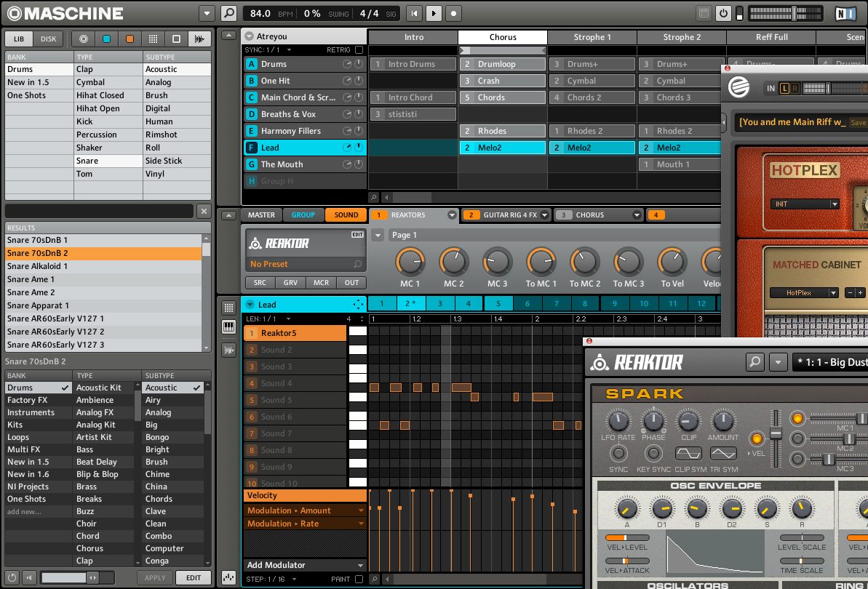Click the search magnifier in Maschine header

(x=228, y=13)
